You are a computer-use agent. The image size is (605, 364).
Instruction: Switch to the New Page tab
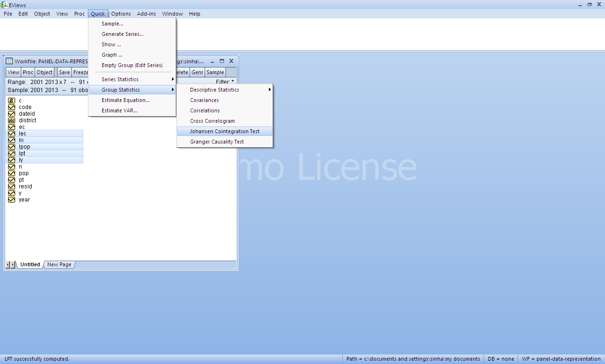pyautogui.click(x=59, y=264)
